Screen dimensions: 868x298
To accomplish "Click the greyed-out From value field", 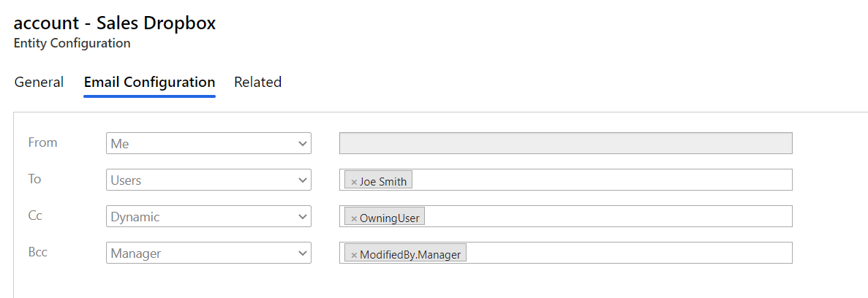I will (566, 143).
